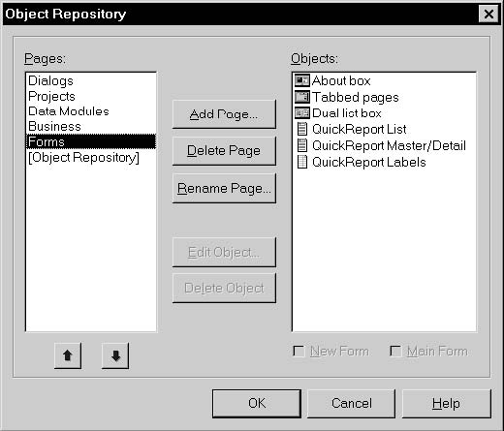504x431 pixels.
Task: Open Help for Object Repository
Action: (x=447, y=403)
